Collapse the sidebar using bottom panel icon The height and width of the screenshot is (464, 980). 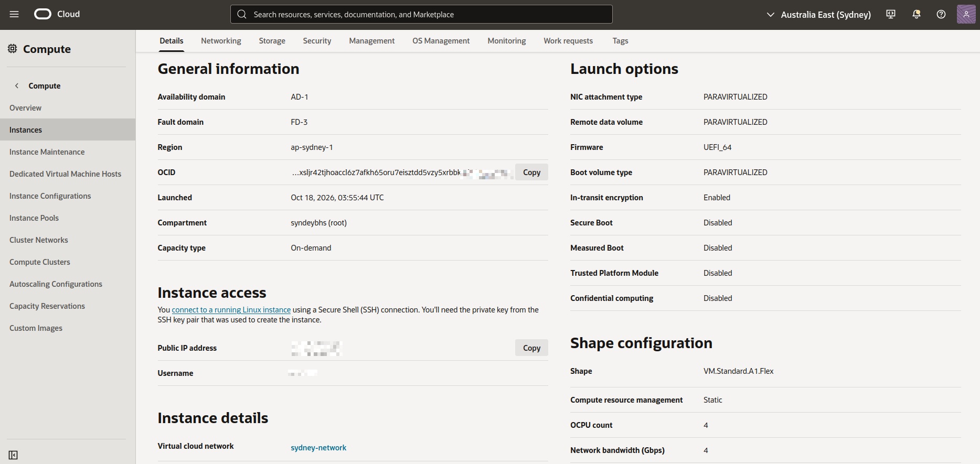pyautogui.click(x=13, y=455)
